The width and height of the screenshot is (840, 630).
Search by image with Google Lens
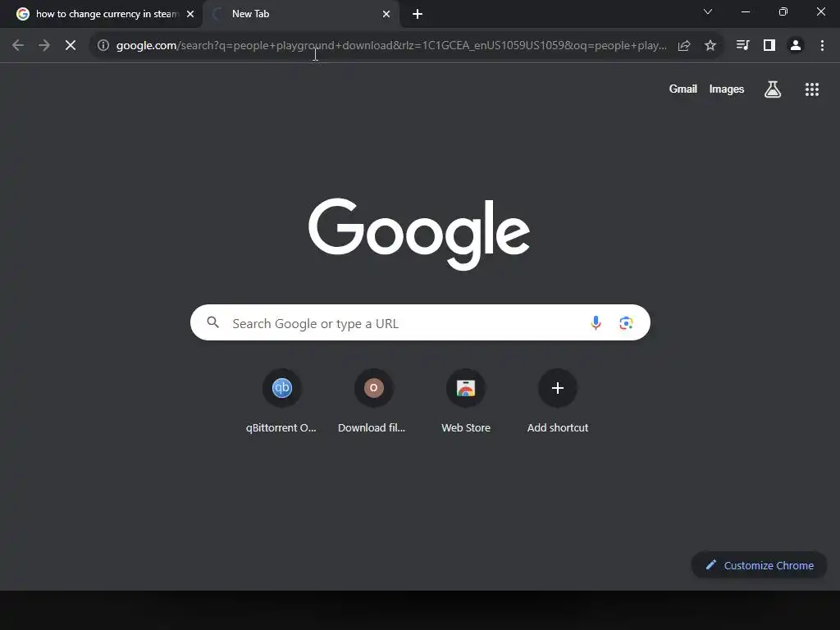pyautogui.click(x=626, y=322)
